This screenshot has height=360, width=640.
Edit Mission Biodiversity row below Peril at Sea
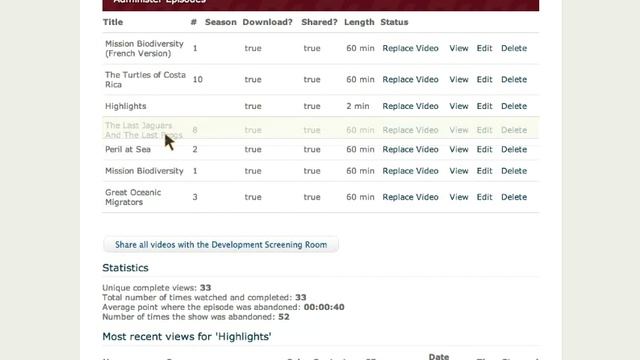pyautogui.click(x=484, y=171)
